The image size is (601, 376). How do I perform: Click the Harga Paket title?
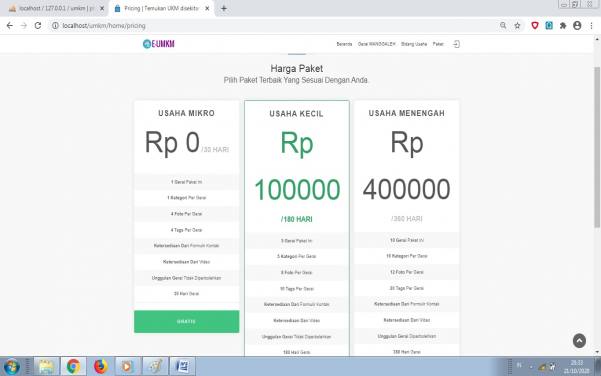tap(297, 69)
